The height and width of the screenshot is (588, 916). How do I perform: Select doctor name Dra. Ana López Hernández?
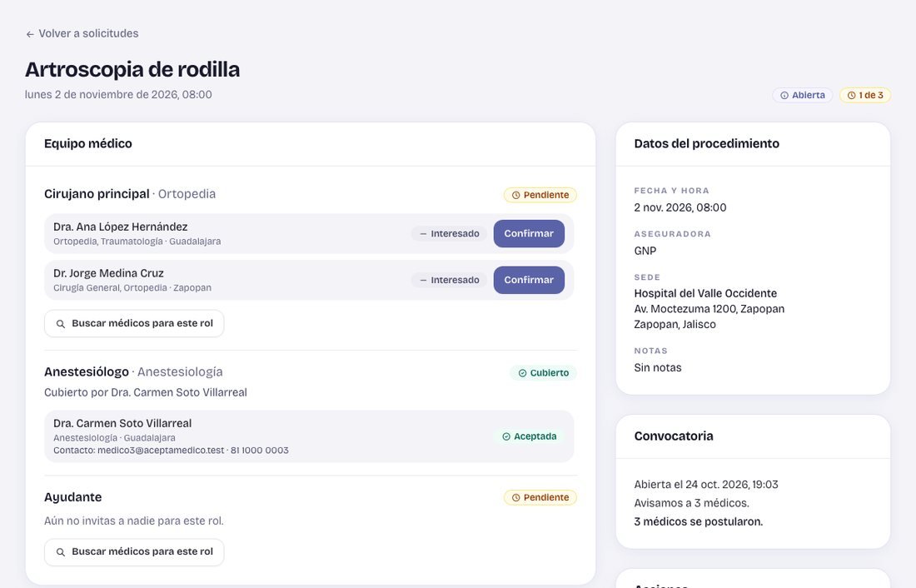click(121, 227)
